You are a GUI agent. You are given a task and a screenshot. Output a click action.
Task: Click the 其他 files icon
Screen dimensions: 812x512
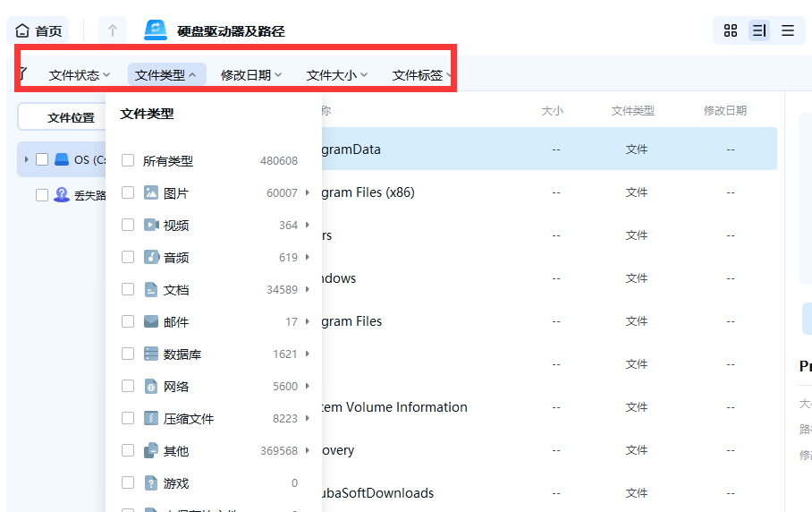(x=151, y=450)
